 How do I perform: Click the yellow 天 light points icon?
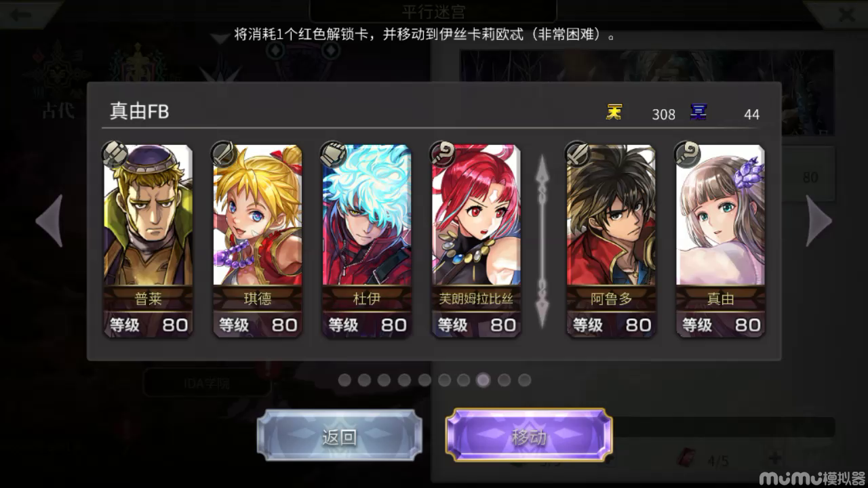(x=614, y=112)
